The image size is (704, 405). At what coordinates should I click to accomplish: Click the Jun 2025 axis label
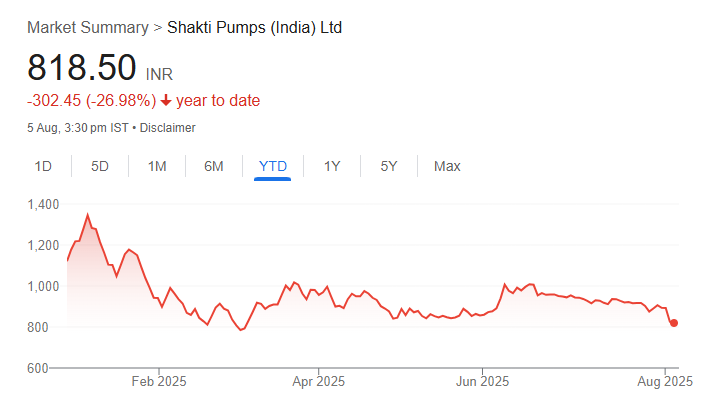click(482, 381)
